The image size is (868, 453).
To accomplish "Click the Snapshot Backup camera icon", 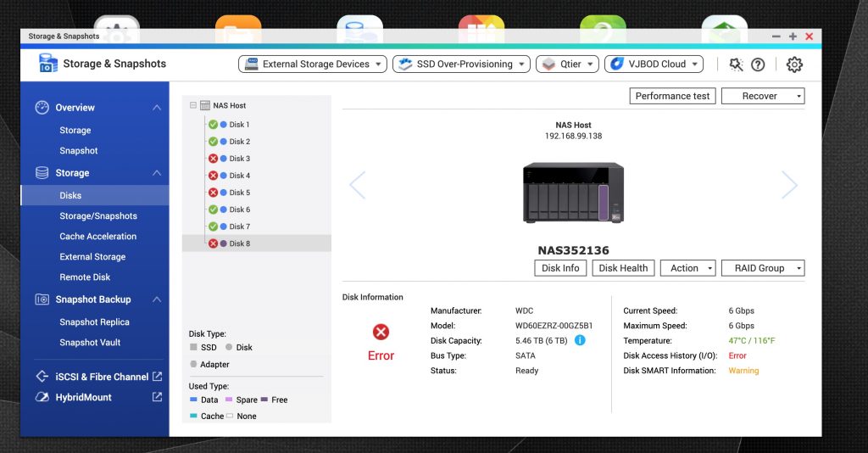I will [x=42, y=299].
